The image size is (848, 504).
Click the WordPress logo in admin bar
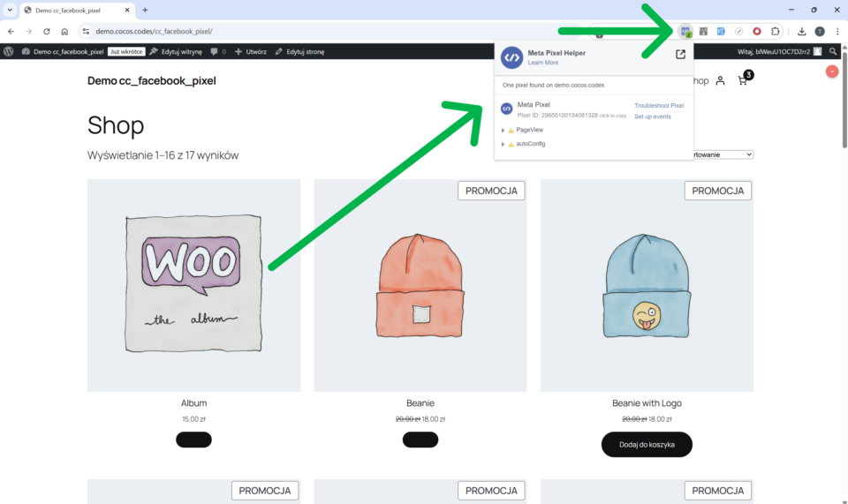(9, 51)
